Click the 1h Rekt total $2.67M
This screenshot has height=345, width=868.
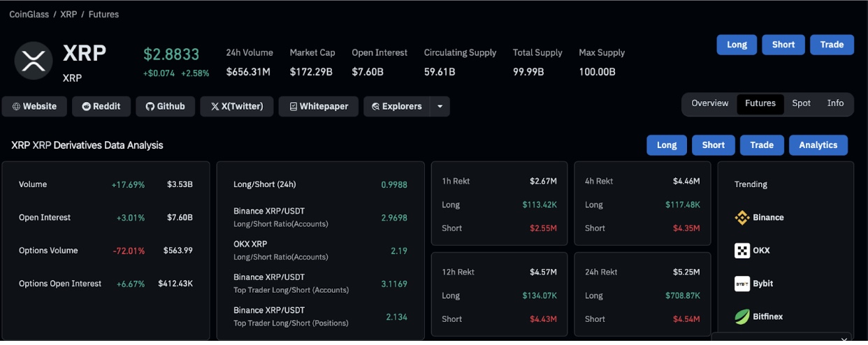click(x=543, y=182)
